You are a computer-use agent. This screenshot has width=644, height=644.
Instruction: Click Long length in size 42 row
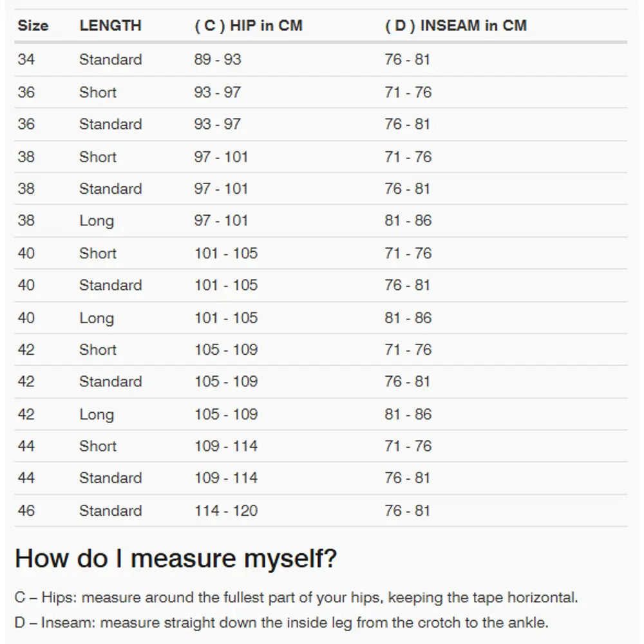(x=97, y=415)
